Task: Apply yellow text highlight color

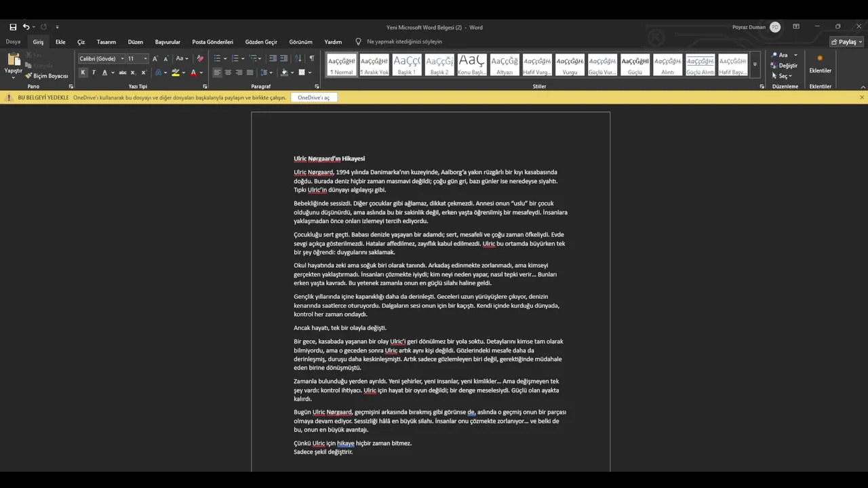Action: coord(176,73)
